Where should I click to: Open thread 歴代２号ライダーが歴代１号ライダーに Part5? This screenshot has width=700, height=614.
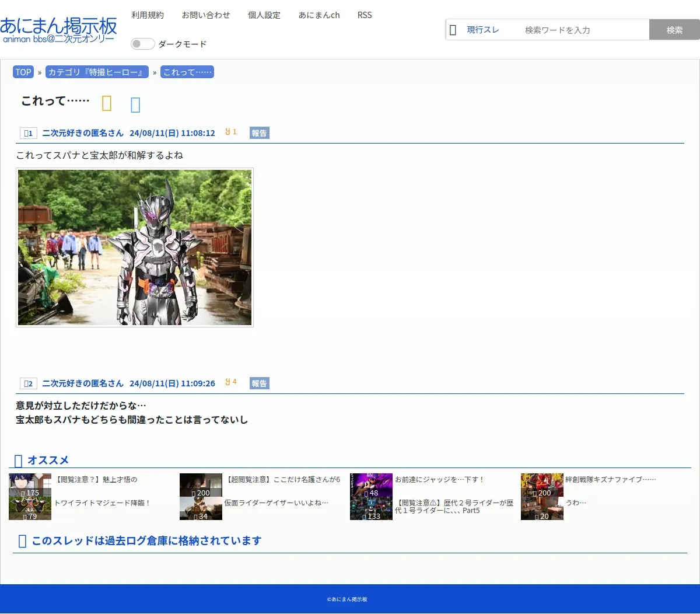(x=454, y=507)
